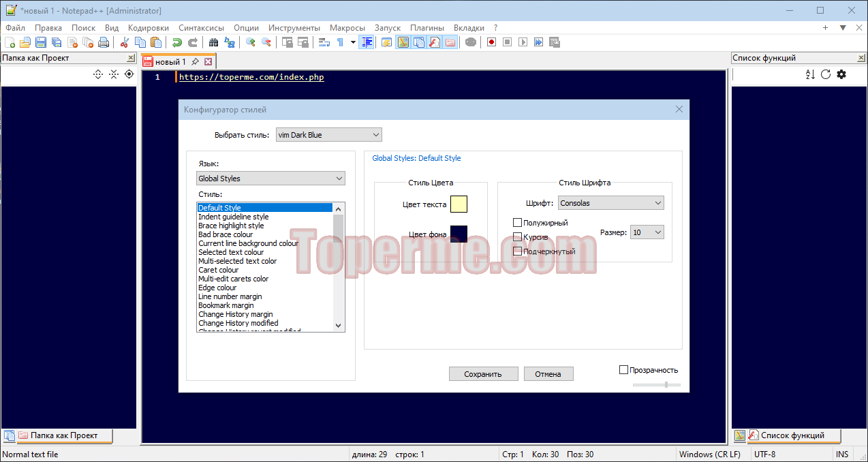
Task: Open the Опции menu
Action: (x=246, y=28)
